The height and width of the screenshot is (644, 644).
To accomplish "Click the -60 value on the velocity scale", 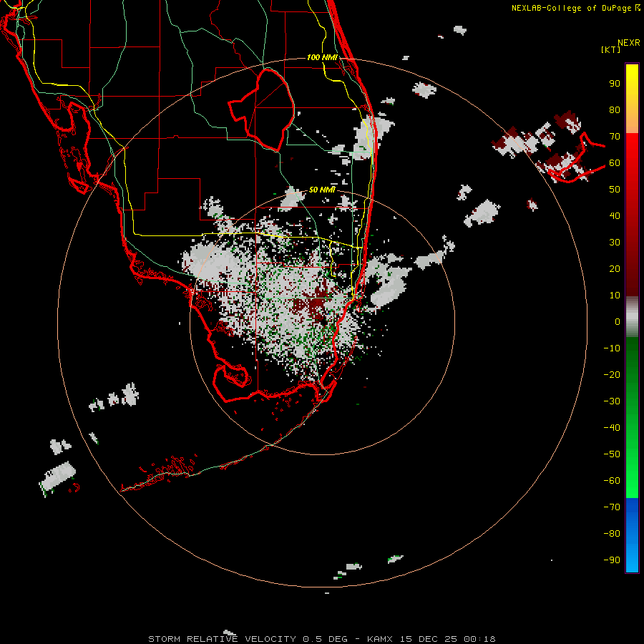I will 612,481.
